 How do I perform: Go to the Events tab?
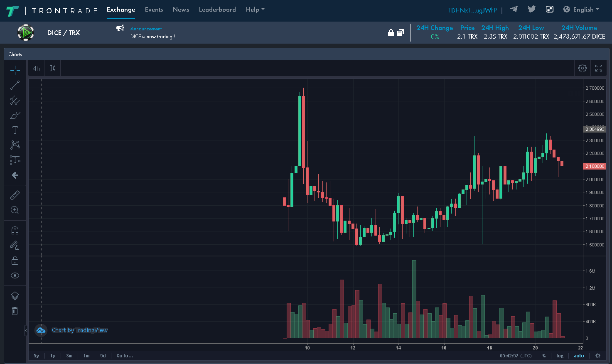point(154,10)
